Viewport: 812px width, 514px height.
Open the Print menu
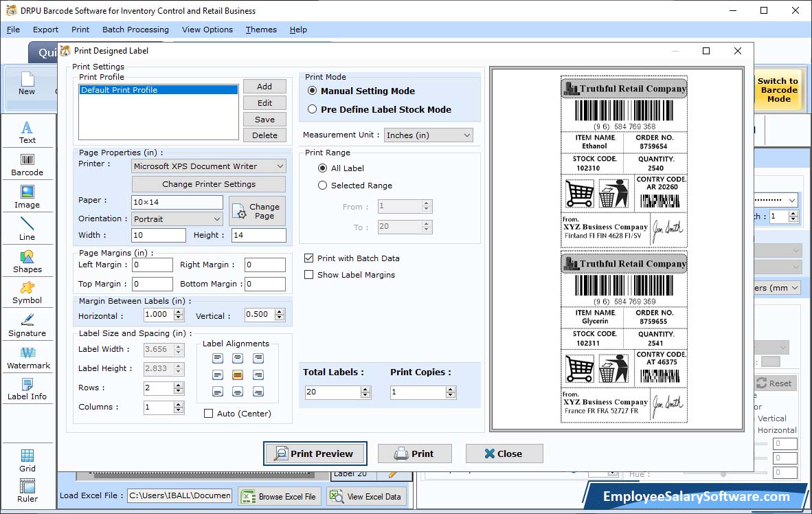pos(80,30)
